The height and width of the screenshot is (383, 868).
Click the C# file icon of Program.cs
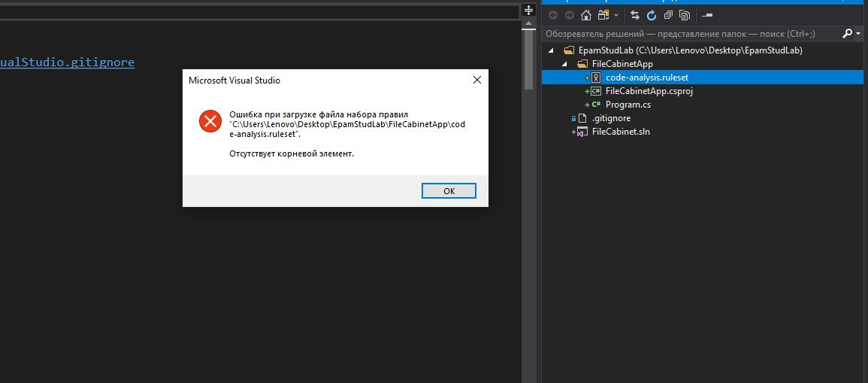(x=596, y=104)
